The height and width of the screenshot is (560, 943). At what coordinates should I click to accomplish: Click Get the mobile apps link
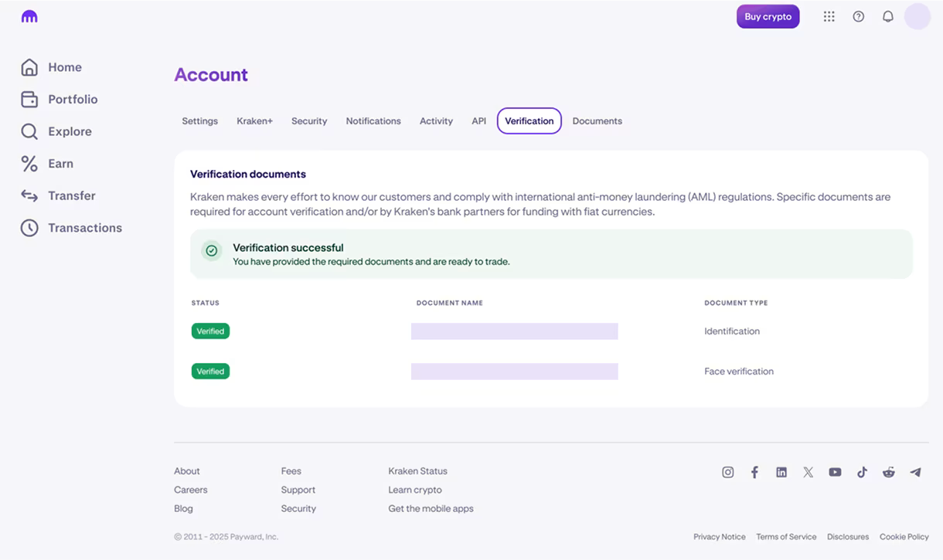pyautogui.click(x=431, y=508)
